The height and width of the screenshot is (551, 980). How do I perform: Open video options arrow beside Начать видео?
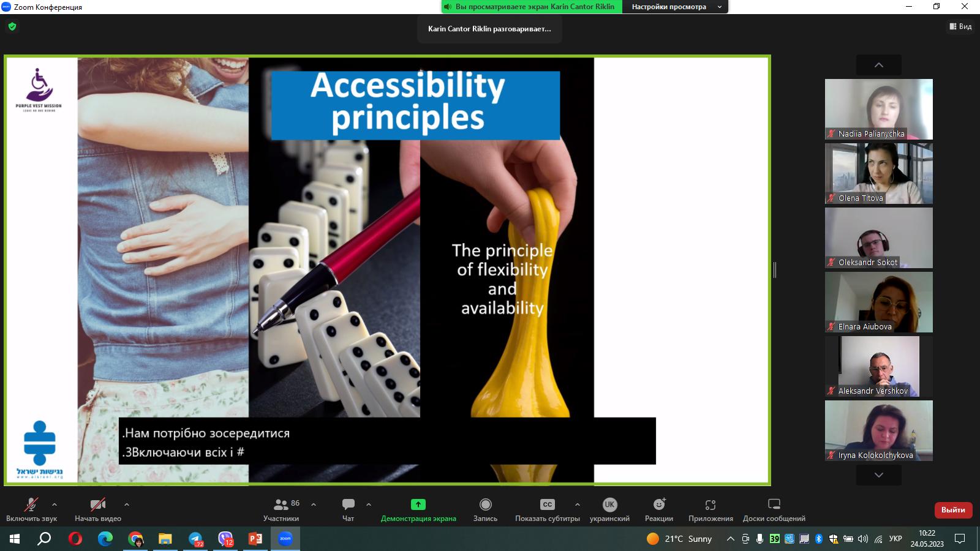(127, 504)
